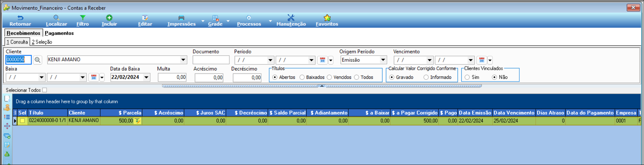Screen dimensions: 644x165
Task: Select Não for Clientes Vinculados
Action: [494, 77]
